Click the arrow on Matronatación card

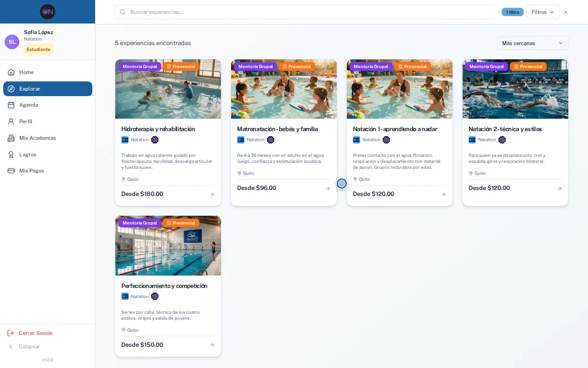pos(328,188)
